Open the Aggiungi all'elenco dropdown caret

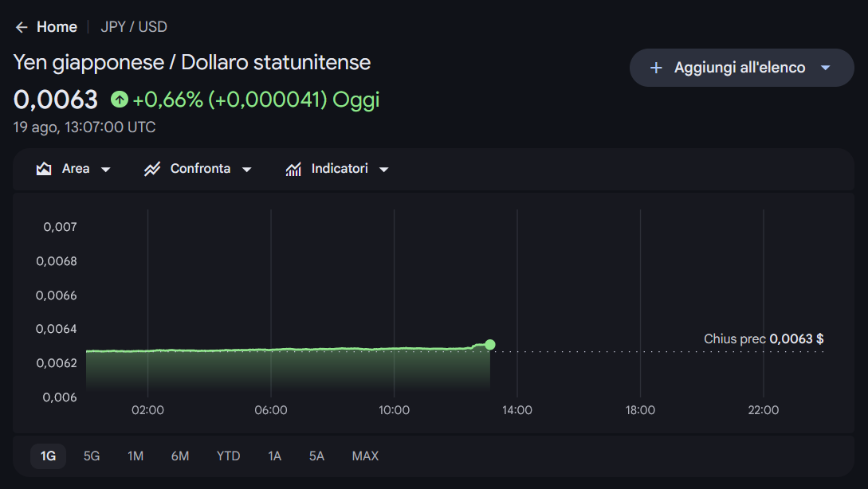point(826,68)
